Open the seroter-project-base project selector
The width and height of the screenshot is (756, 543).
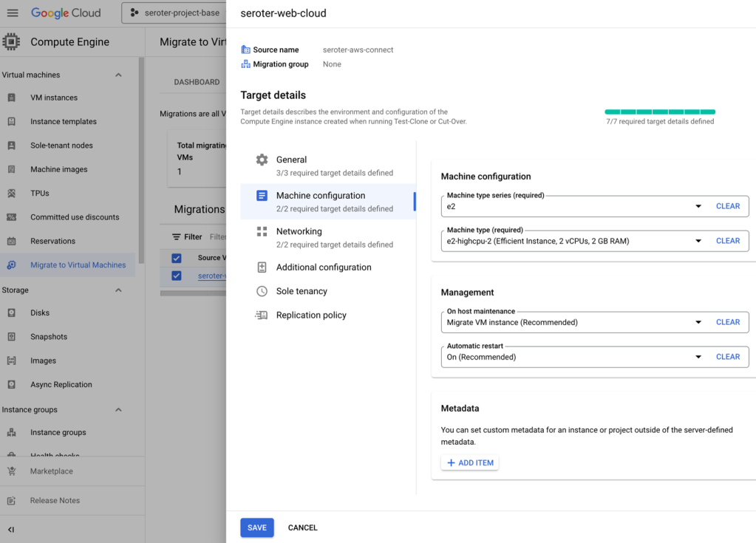pyautogui.click(x=174, y=13)
